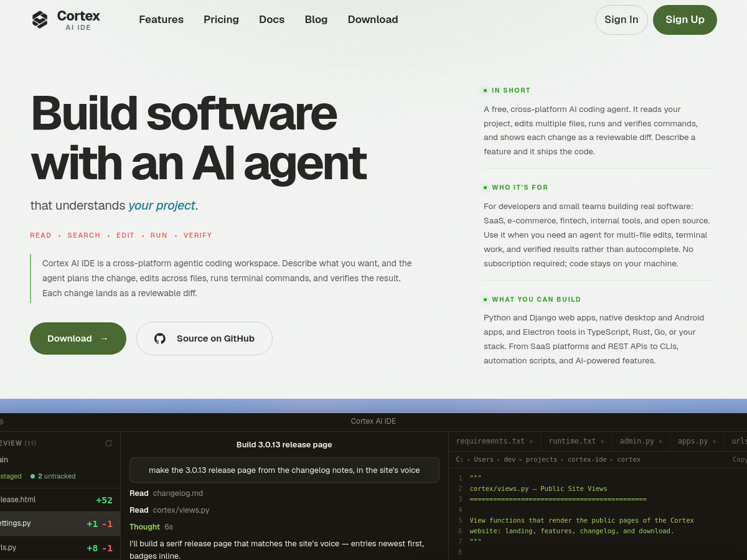Click the 'EDIT' red tag

(125, 235)
